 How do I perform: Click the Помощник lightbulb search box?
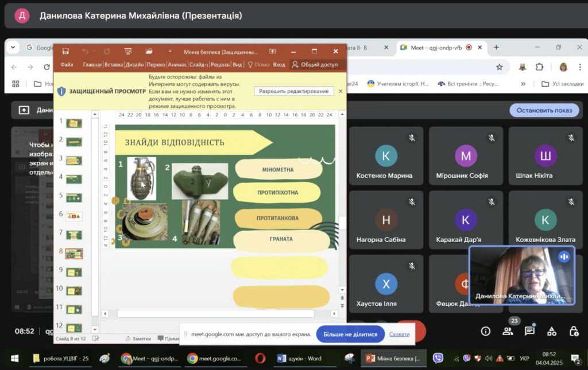[x=258, y=64]
